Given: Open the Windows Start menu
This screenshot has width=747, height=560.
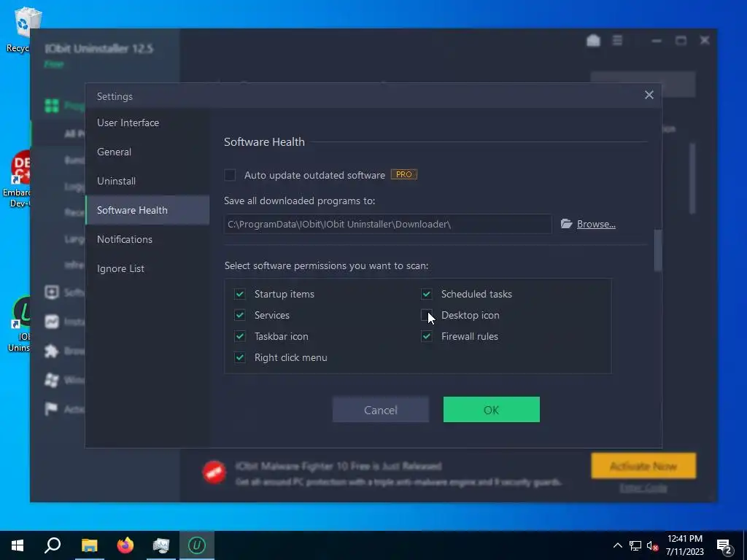Looking at the screenshot, I should (18, 545).
